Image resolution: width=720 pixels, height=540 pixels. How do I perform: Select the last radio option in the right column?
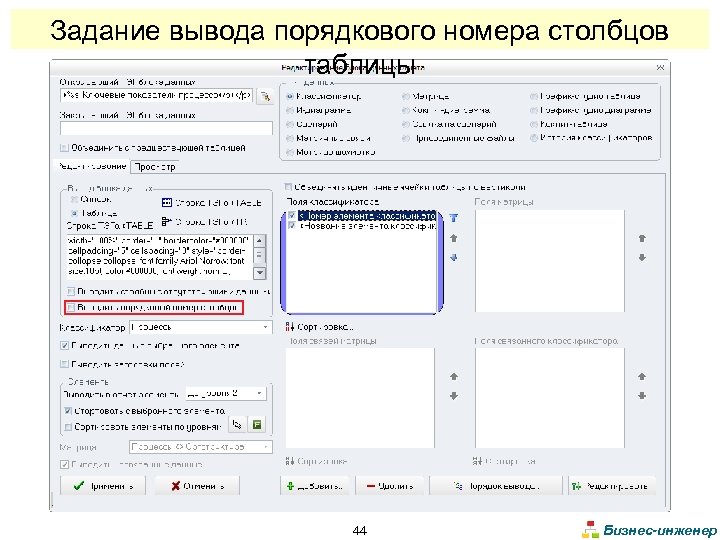pos(534,138)
